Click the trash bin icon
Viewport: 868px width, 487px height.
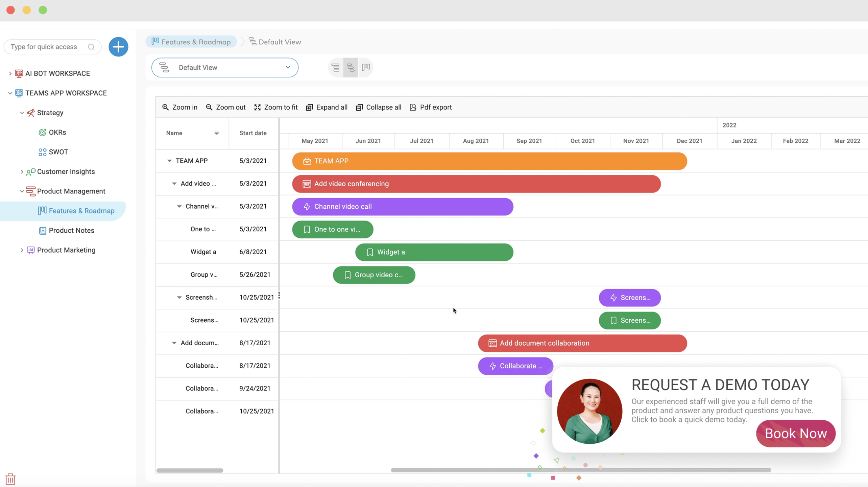click(10, 479)
